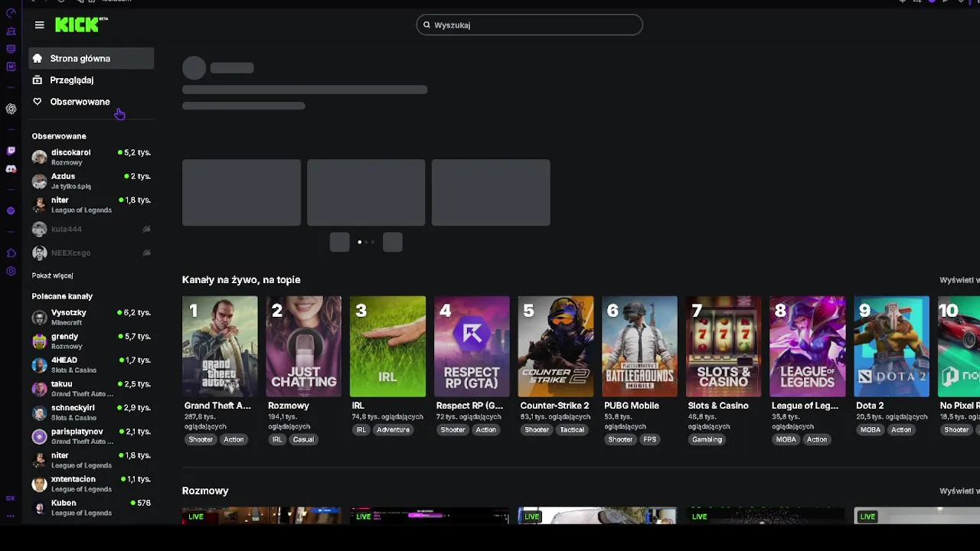Click Casual tag under Rozmowy
The height and width of the screenshot is (551, 980).
pyautogui.click(x=303, y=439)
